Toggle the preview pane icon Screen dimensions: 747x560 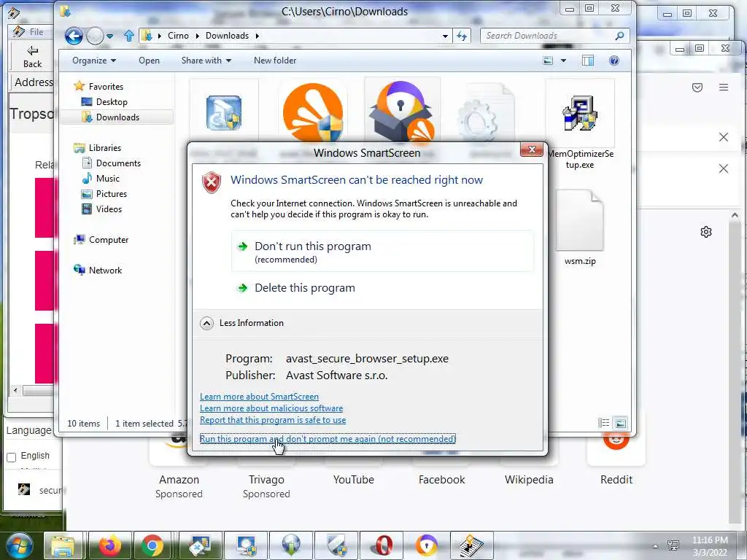[x=588, y=61]
